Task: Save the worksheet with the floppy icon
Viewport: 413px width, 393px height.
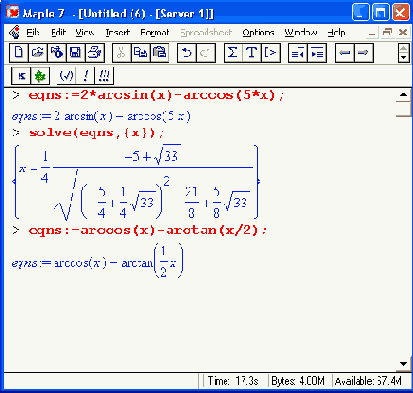Action: pos(76,53)
